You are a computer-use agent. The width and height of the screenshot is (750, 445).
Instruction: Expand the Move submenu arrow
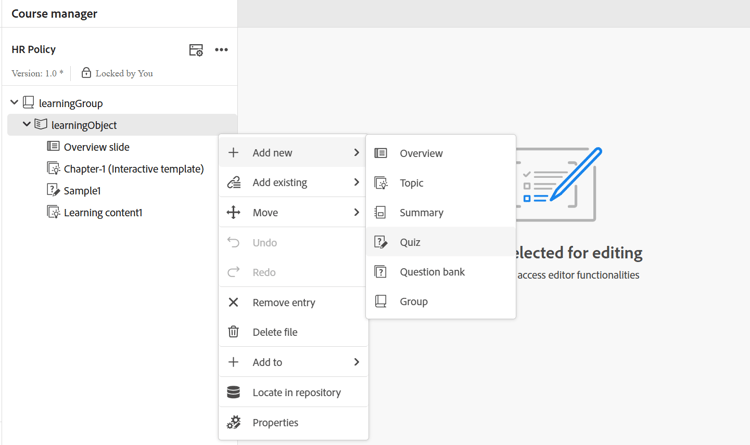click(x=356, y=213)
